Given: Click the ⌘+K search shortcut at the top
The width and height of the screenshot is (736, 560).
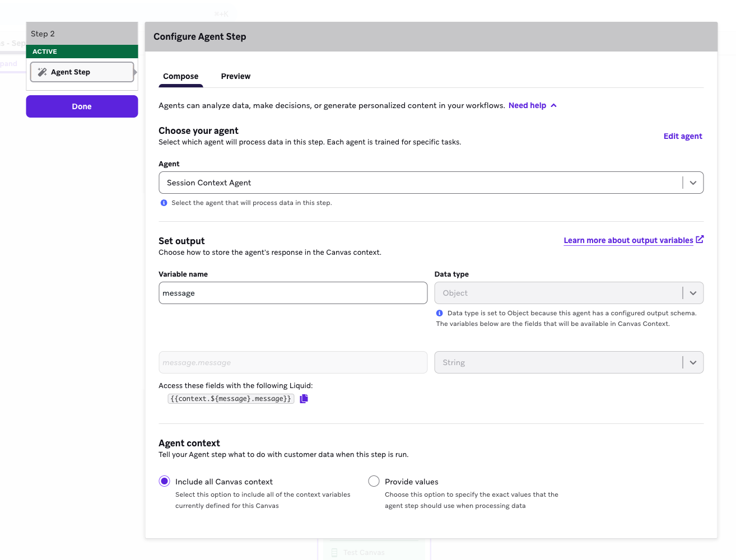Looking at the screenshot, I should pos(220,14).
